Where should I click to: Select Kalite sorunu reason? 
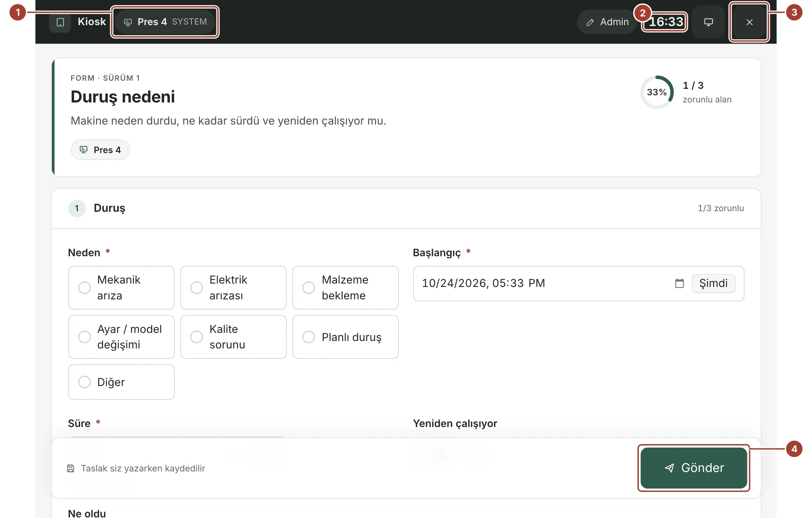coord(233,337)
